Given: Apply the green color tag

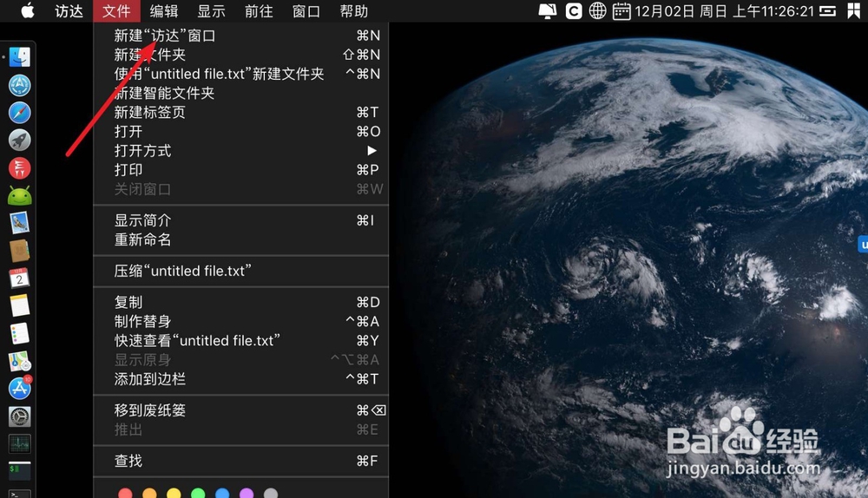Looking at the screenshot, I should 198,493.
